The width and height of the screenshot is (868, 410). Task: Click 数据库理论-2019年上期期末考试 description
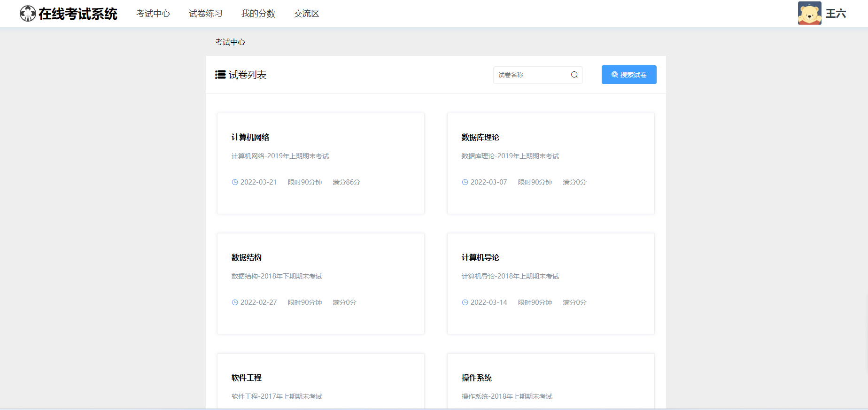(x=511, y=156)
